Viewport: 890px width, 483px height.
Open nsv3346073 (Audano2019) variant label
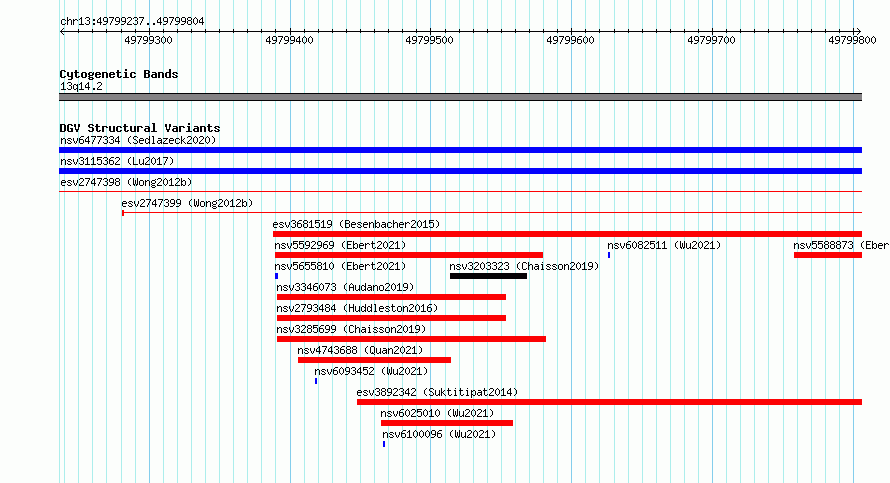tap(345, 287)
